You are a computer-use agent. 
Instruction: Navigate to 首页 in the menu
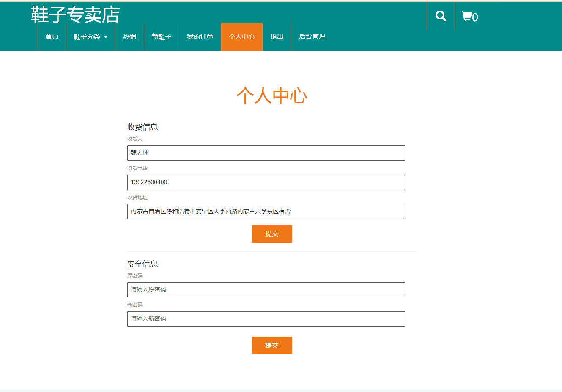click(52, 37)
